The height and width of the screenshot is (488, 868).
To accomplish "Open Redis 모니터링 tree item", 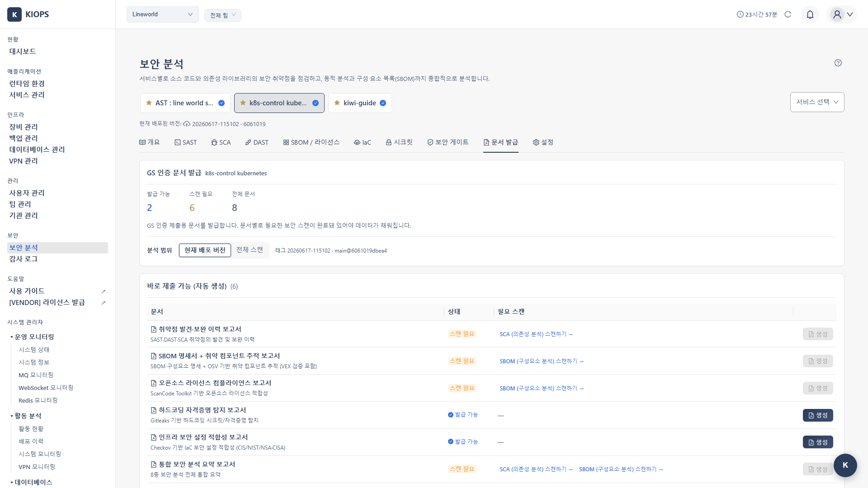I will 38,400.
